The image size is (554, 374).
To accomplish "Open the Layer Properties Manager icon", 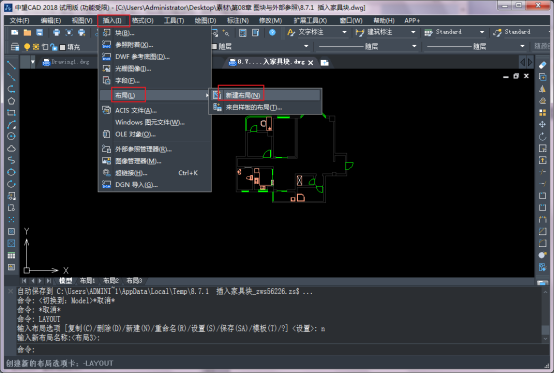I will (x=15, y=47).
